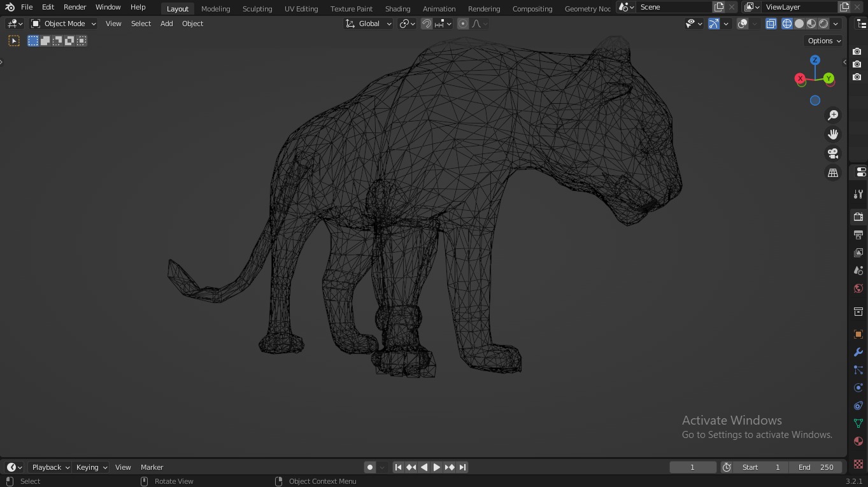Open the Modifier properties wrench tab
Viewport: 868px width, 487px height.
point(858,352)
